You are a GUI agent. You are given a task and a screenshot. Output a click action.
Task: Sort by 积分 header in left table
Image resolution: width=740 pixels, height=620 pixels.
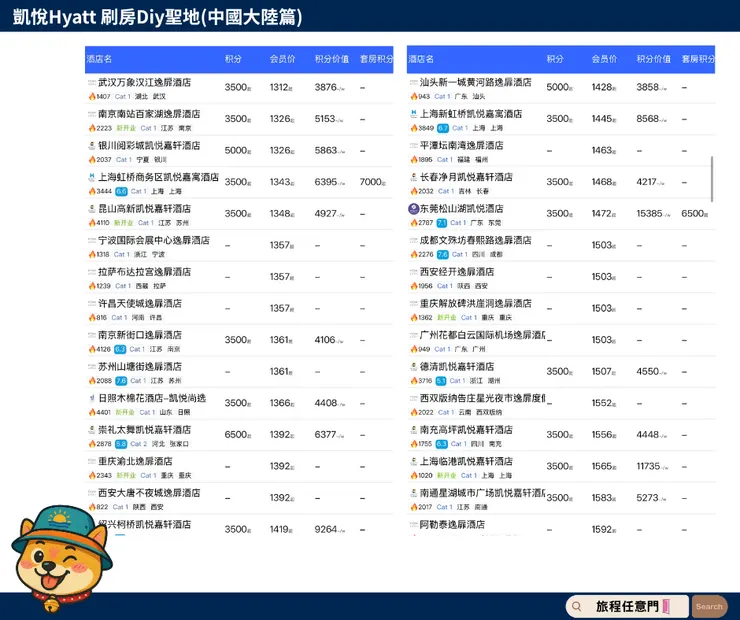pyautogui.click(x=233, y=59)
